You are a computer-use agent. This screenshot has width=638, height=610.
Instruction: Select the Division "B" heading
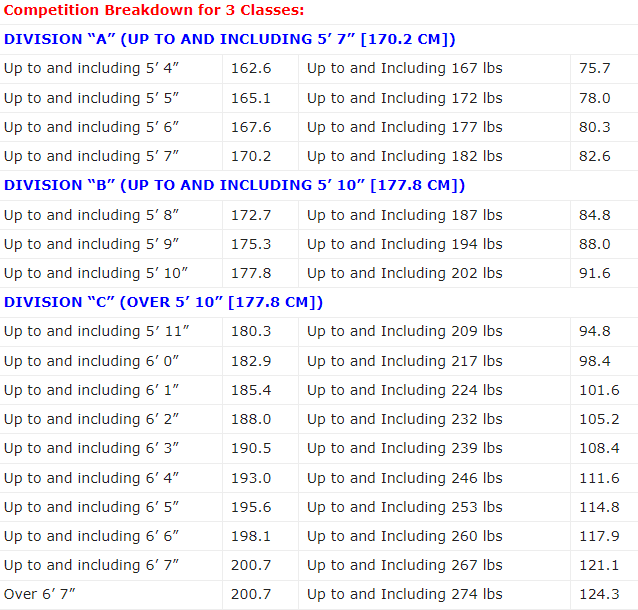pyautogui.click(x=234, y=185)
